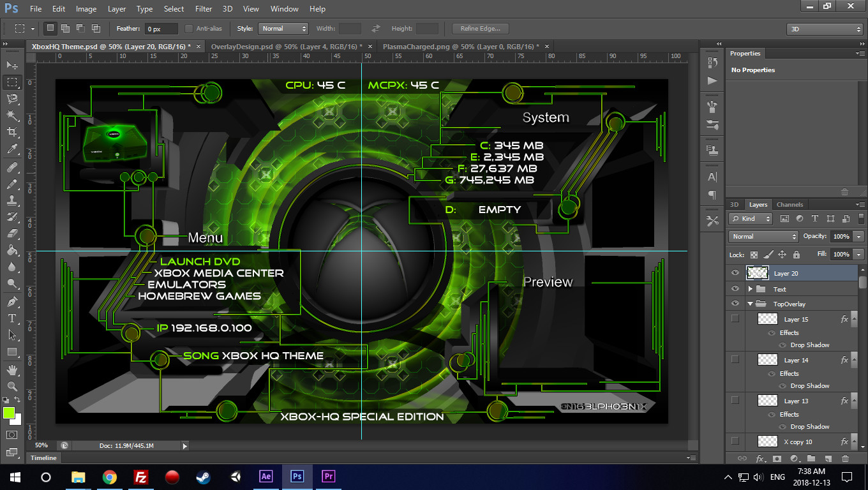The width and height of the screenshot is (868, 490).
Task: Select the Pen tool
Action: tap(12, 301)
